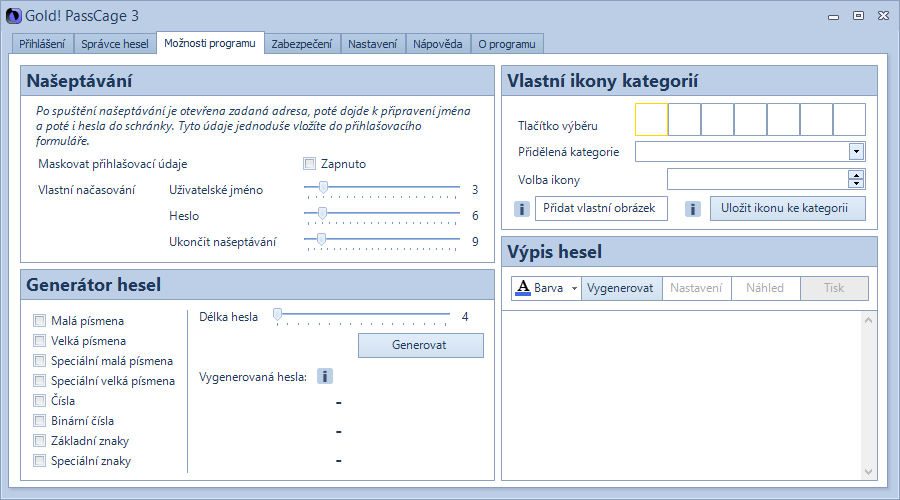Open the Zabezpečení tab

[303, 44]
